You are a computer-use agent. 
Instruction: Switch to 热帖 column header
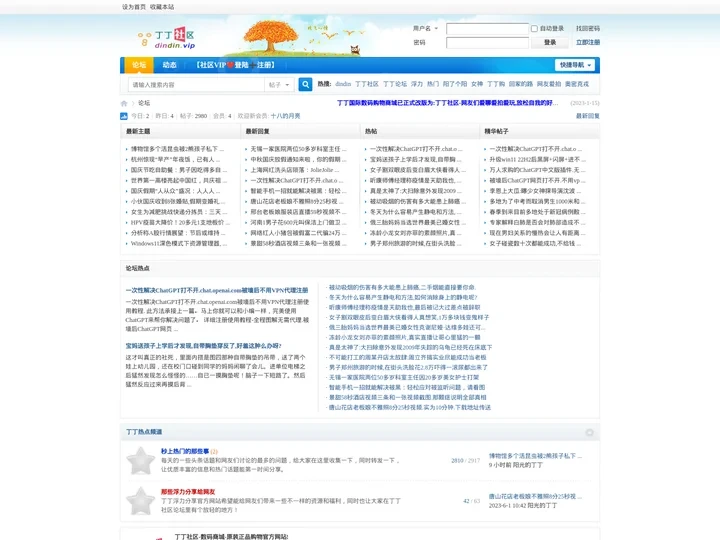tap(371, 131)
